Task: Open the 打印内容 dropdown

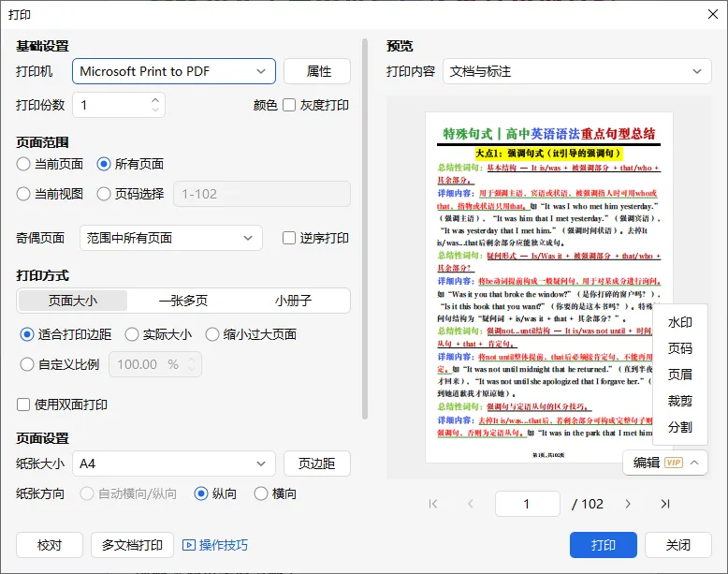Action: [576, 71]
